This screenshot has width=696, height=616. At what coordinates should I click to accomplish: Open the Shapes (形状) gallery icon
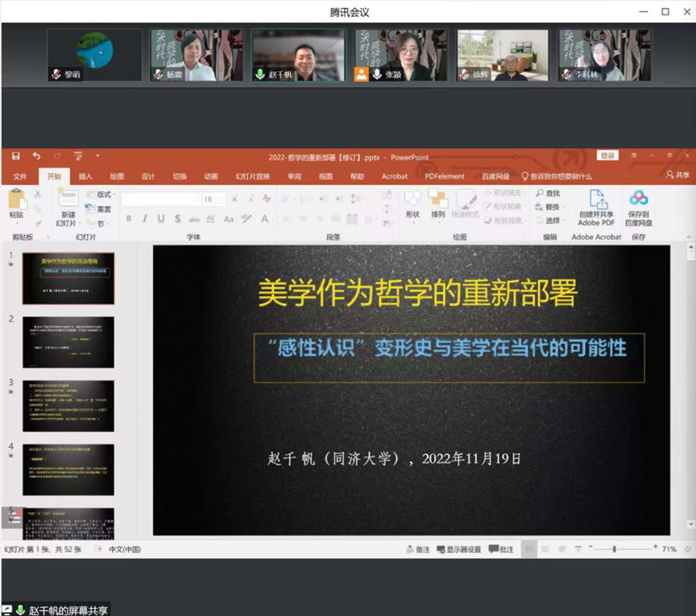(x=412, y=198)
